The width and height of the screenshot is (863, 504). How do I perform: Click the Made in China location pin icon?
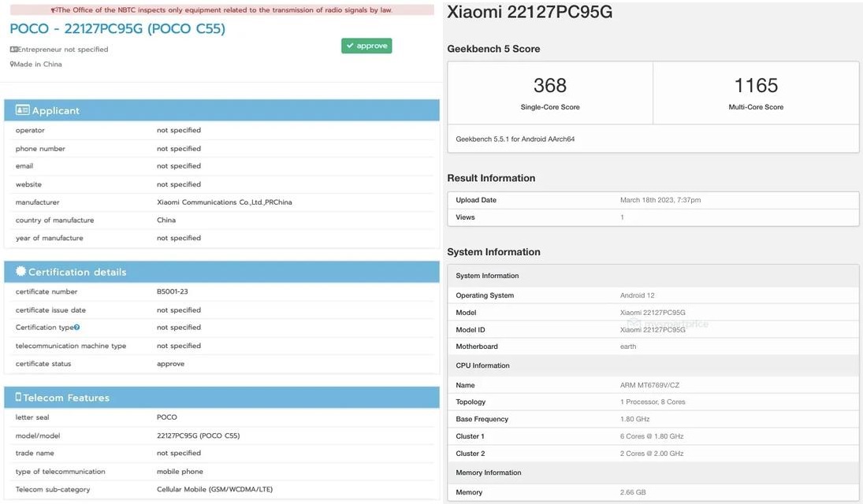point(12,64)
